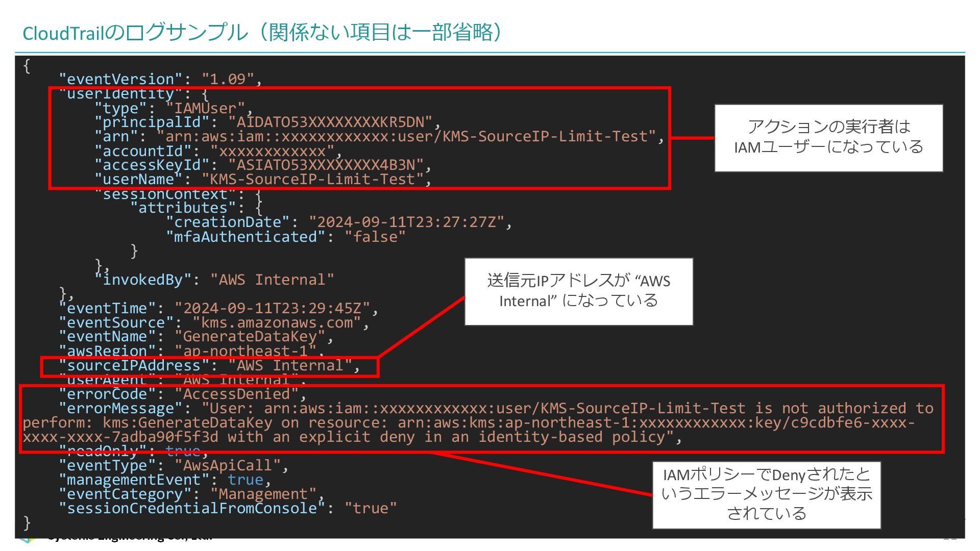
Task: Select the "userName" line
Action: tap(263, 180)
